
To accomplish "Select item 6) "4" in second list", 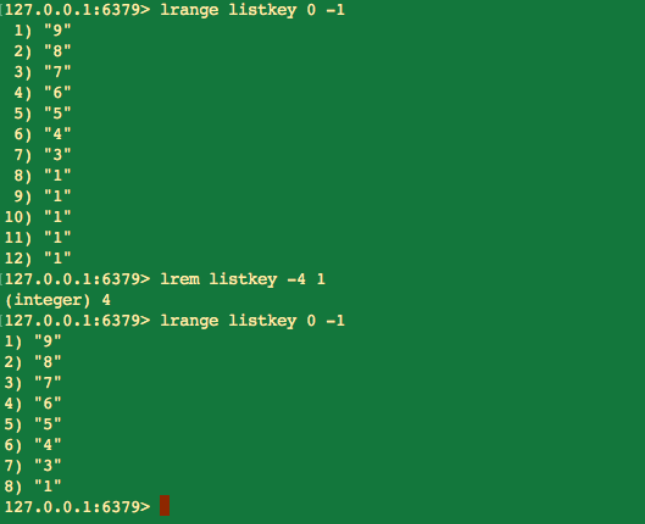I will point(33,445).
